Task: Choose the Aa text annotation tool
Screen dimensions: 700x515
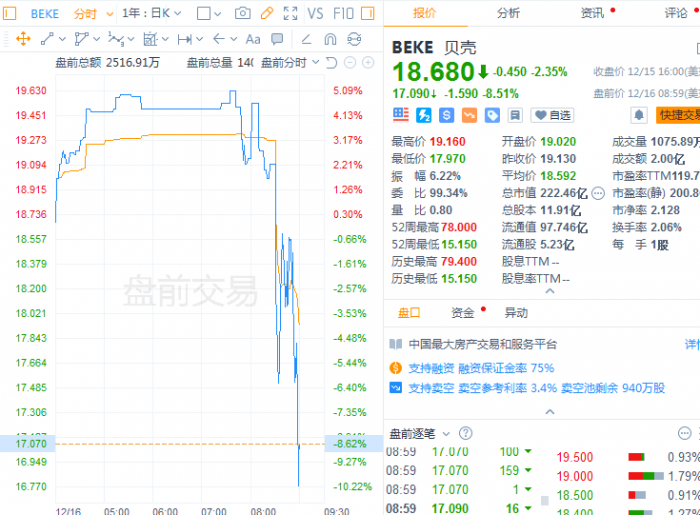Action: click(253, 39)
